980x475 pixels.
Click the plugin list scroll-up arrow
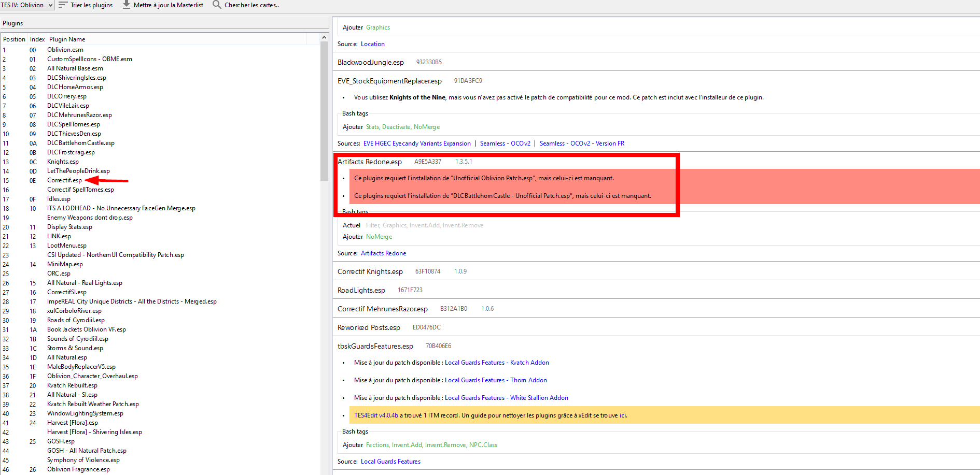324,37
